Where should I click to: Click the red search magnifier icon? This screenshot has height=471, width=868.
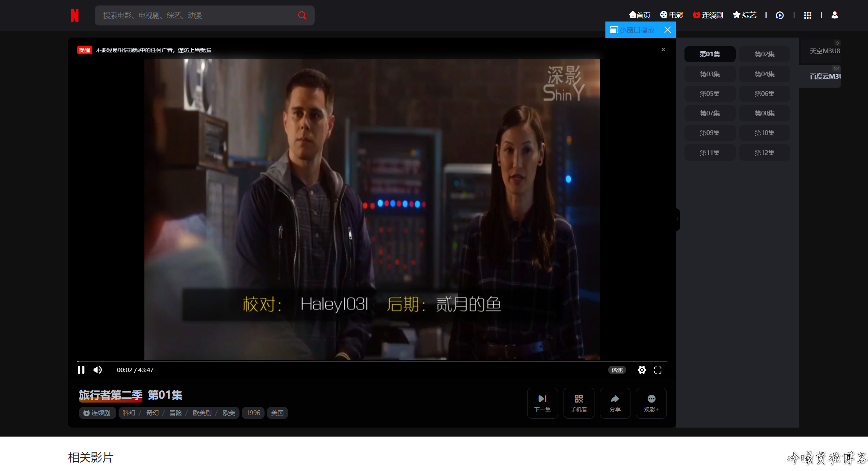click(x=302, y=15)
